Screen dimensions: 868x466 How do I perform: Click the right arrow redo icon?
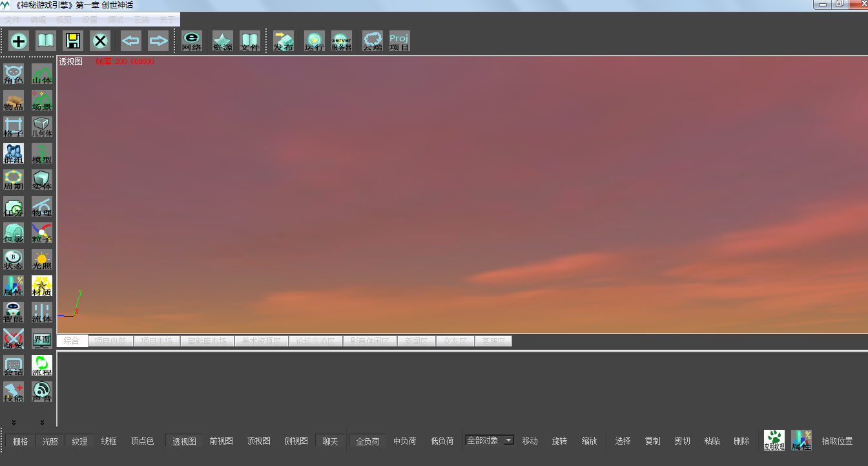(158, 41)
